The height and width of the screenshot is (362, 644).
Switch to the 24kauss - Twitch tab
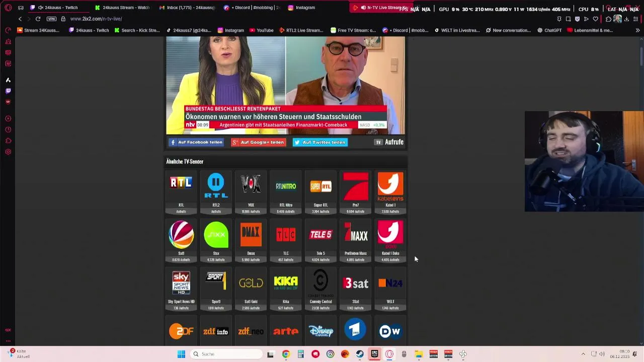pos(59,8)
